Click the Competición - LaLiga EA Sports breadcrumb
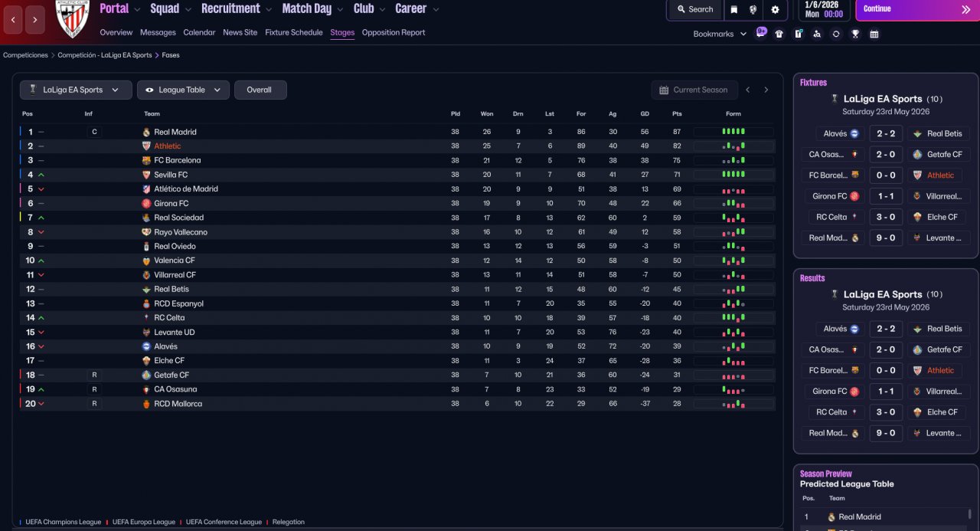The image size is (980, 531). (x=105, y=55)
